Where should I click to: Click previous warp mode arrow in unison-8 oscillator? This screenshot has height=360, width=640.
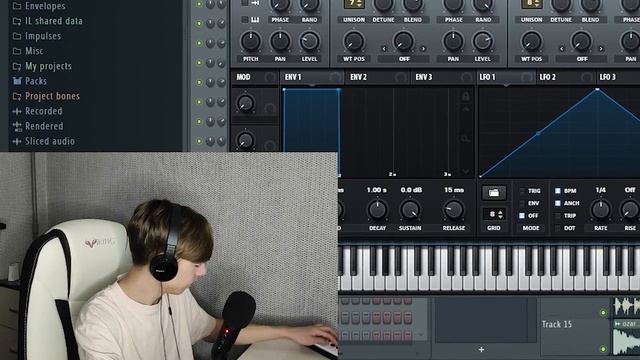pos(561,49)
